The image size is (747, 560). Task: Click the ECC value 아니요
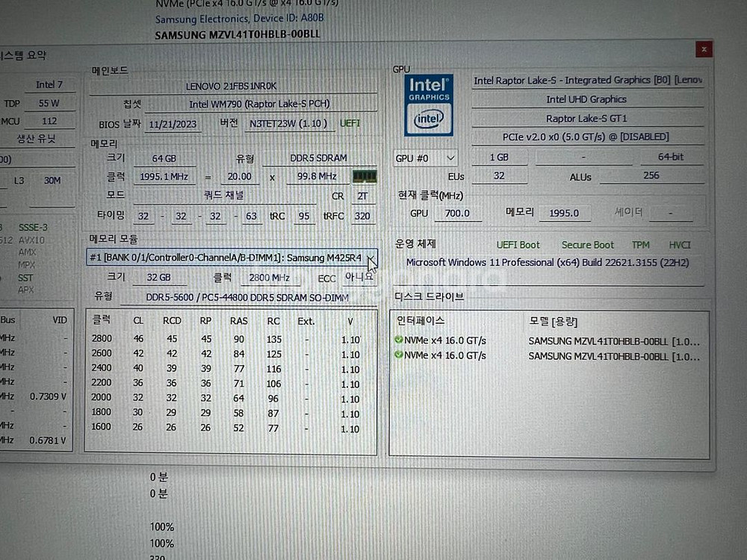359,277
